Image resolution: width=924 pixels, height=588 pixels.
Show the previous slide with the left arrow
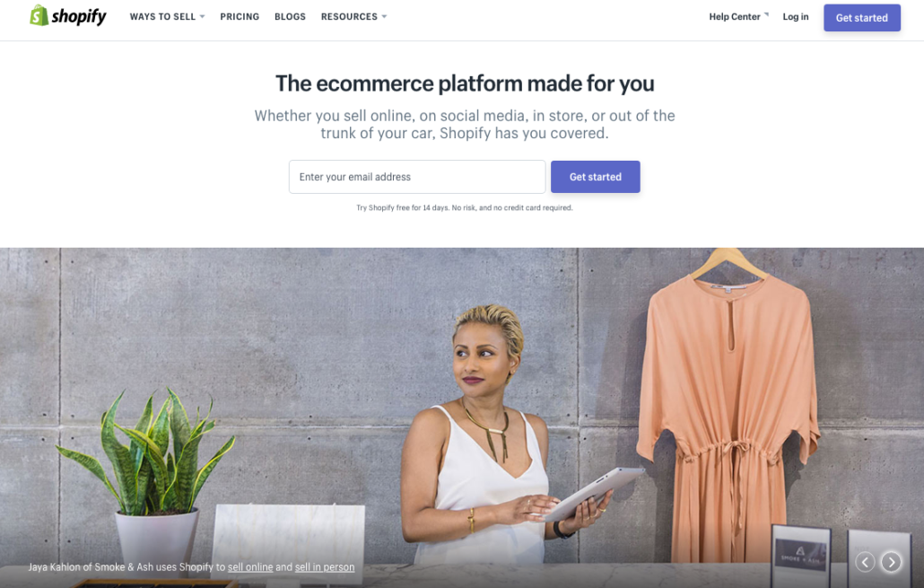(865, 562)
